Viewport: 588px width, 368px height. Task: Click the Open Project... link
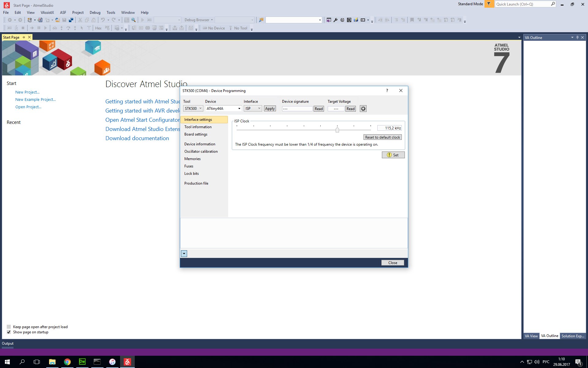click(x=28, y=107)
